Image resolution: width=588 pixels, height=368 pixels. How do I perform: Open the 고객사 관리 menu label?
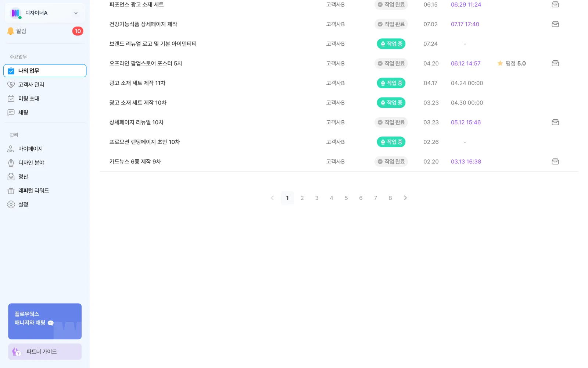[31, 85]
